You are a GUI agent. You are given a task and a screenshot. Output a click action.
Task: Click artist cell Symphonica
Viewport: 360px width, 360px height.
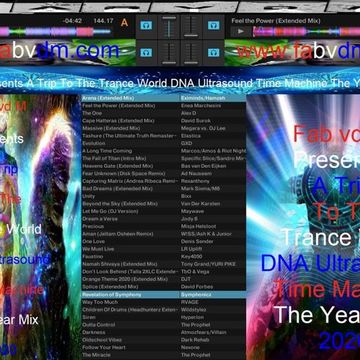pos(213,295)
